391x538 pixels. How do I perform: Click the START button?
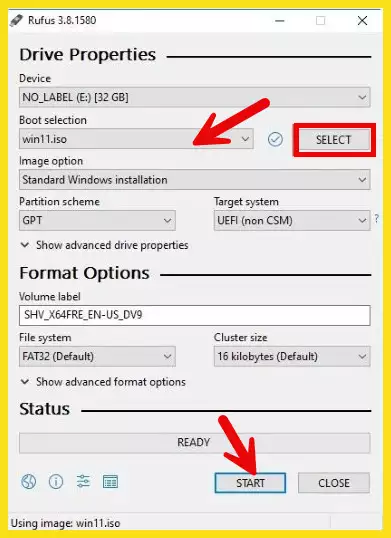(x=250, y=483)
